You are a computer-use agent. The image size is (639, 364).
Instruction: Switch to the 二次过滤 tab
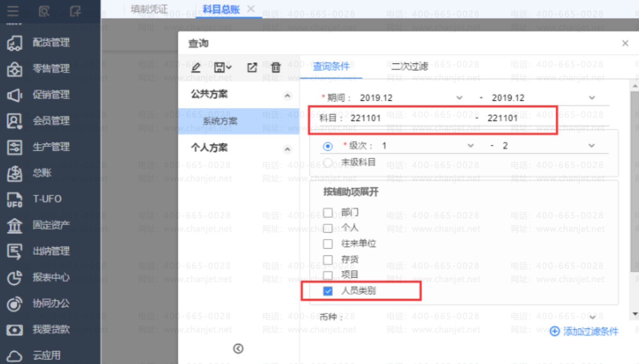click(409, 66)
